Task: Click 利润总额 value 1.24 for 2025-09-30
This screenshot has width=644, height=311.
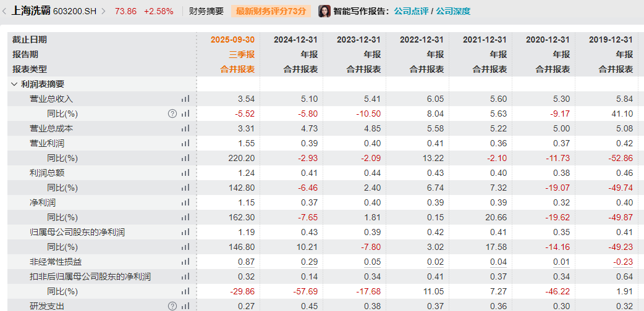Action: pos(247,173)
